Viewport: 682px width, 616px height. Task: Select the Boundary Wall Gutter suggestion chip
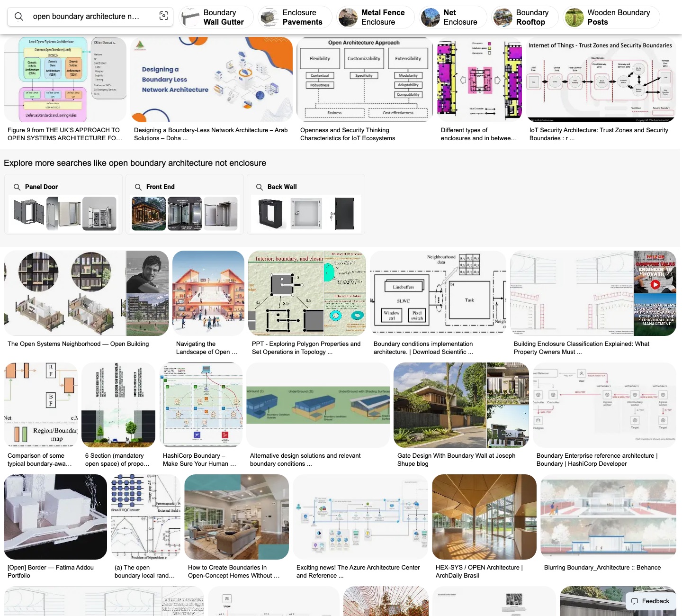point(216,17)
